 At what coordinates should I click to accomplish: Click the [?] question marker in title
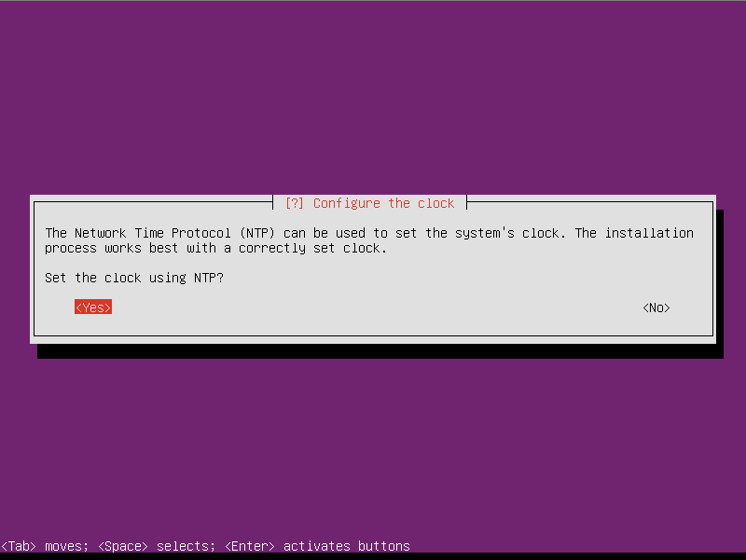point(294,203)
